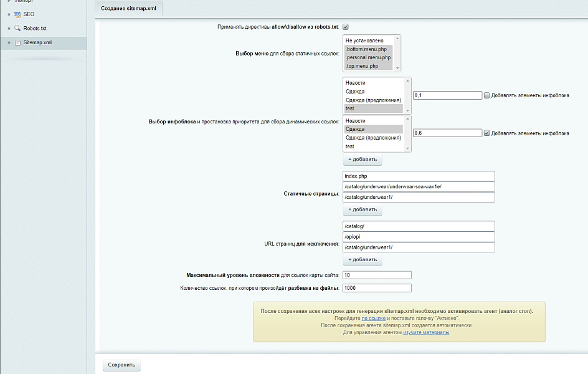Select .bottom.menu.php in the menu list
588x374 pixels.
pos(367,49)
